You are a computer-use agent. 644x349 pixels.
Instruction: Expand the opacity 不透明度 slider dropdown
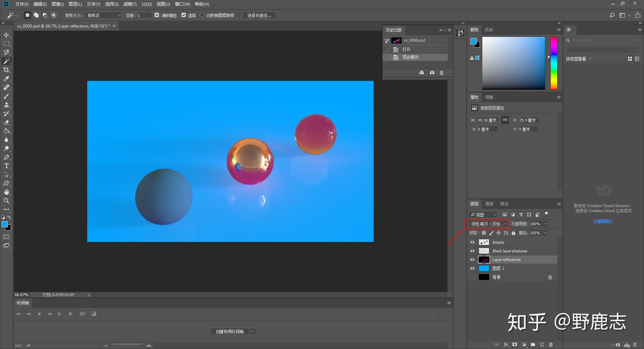[545, 224]
